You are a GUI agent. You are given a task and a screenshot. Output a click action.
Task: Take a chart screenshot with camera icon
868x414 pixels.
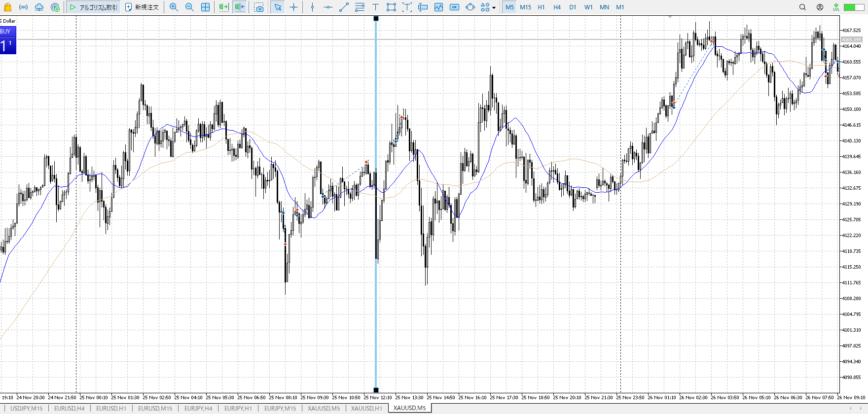point(259,7)
